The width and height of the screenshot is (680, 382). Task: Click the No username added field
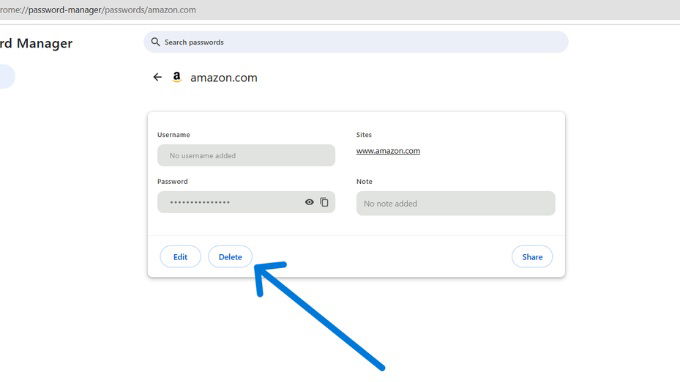246,155
